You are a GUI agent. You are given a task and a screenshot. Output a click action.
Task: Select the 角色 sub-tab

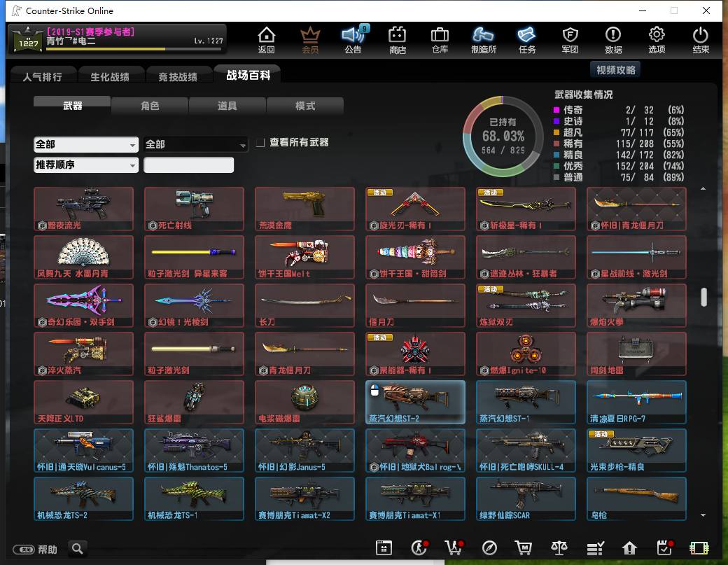150,106
